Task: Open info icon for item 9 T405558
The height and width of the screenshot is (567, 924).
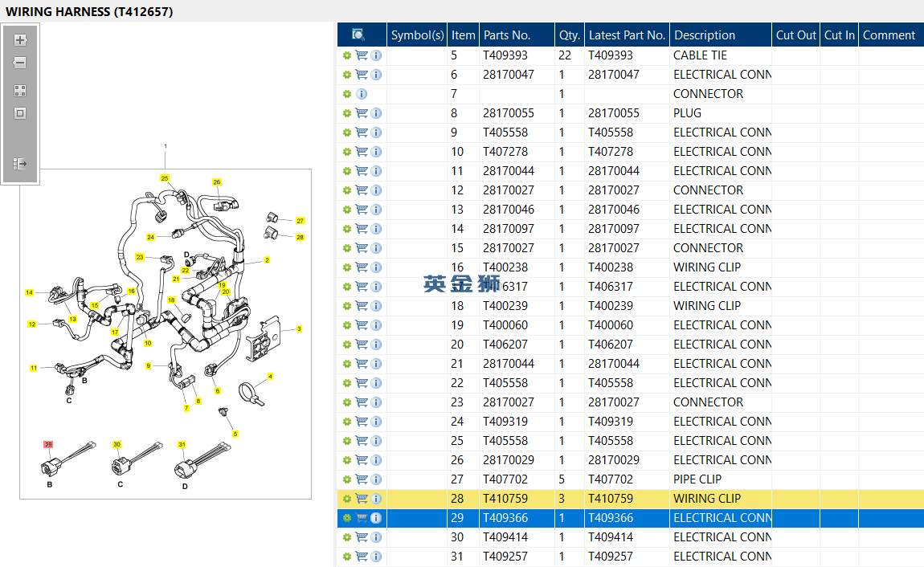Action: click(x=376, y=133)
